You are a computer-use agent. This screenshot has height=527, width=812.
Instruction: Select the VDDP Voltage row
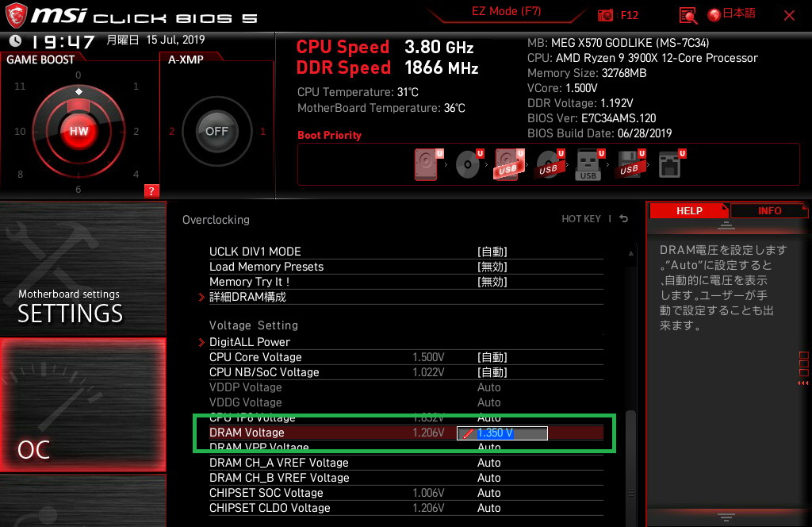[406, 387]
